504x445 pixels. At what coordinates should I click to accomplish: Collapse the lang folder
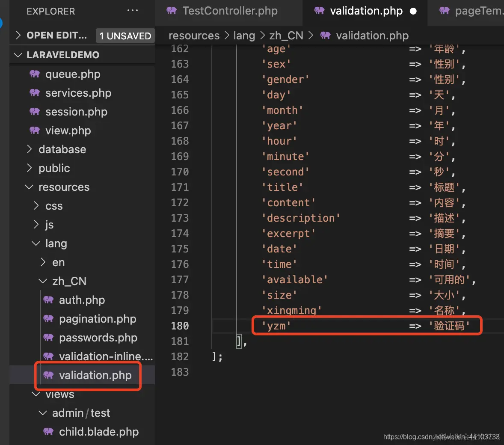36,243
